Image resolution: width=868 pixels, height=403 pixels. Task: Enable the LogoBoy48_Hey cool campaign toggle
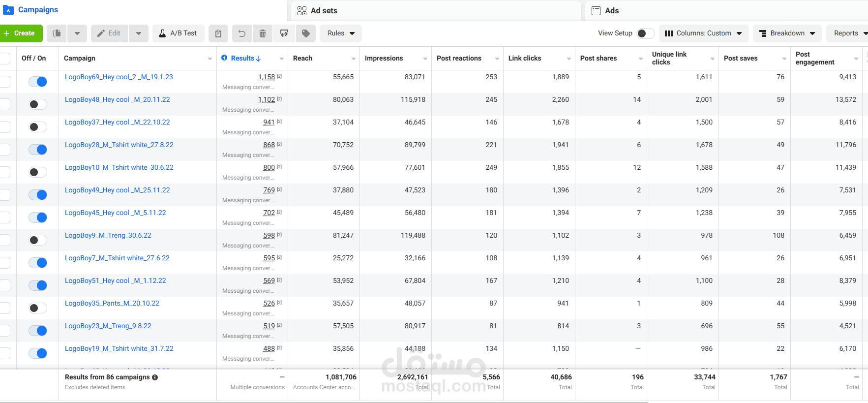38,104
